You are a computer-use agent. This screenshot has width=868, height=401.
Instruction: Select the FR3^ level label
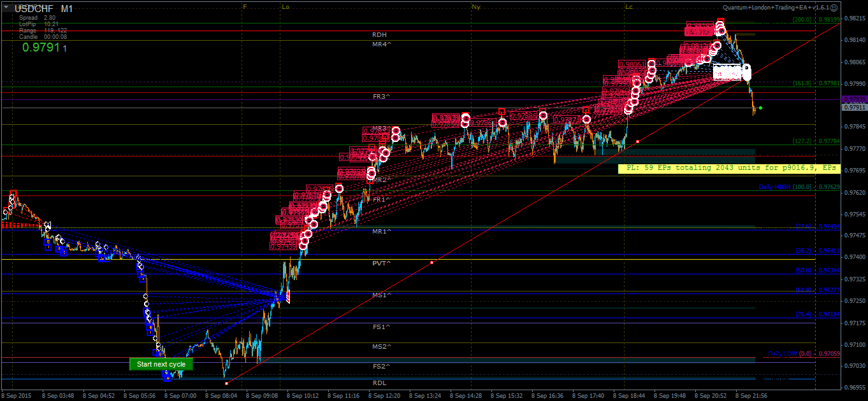pos(382,96)
